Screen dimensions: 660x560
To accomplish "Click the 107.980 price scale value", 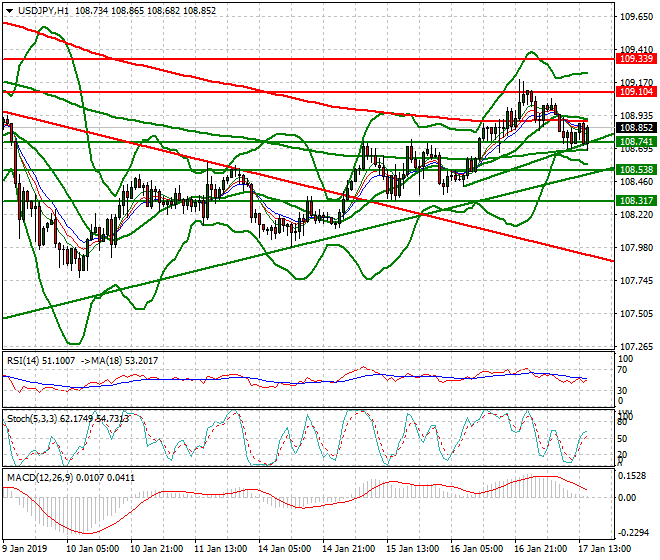I will [636, 248].
